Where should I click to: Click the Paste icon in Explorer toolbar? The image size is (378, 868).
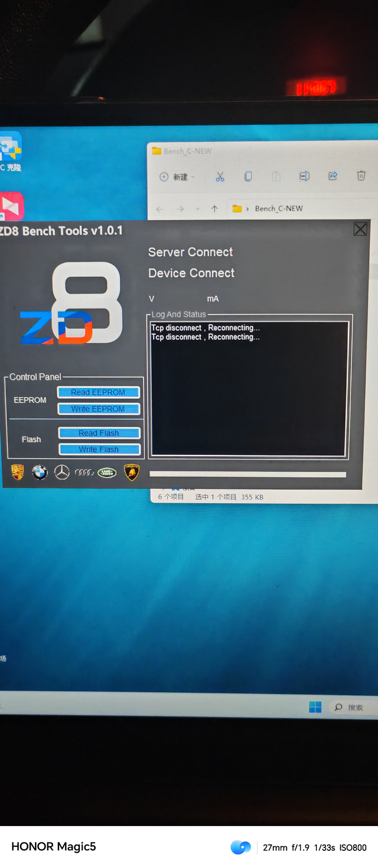(x=276, y=176)
